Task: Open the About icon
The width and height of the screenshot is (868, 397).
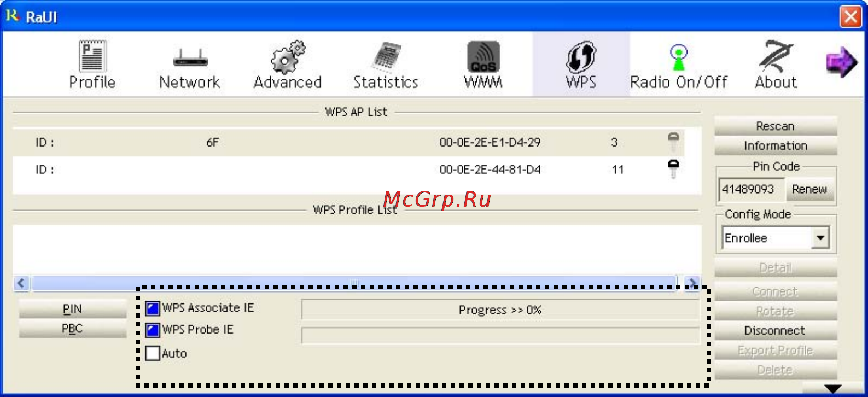Action: tap(776, 56)
